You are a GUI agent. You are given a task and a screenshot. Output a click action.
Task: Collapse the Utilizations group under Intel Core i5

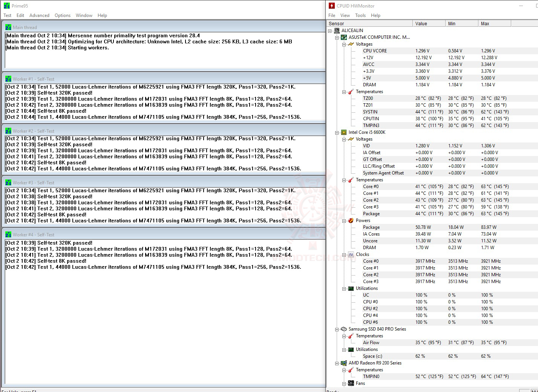pyautogui.click(x=344, y=288)
